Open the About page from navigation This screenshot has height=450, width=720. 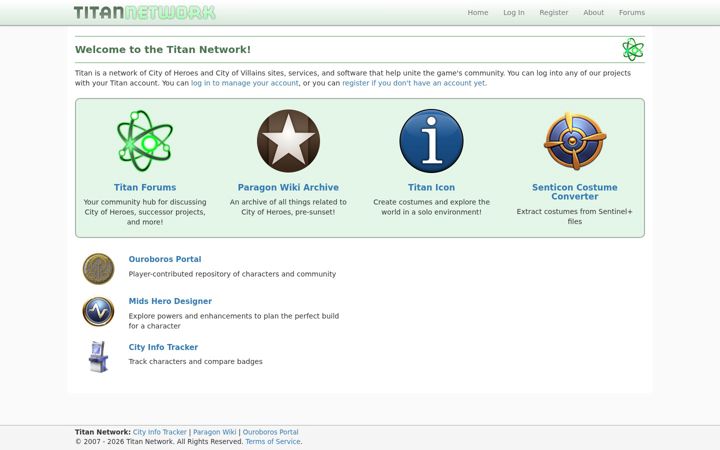[593, 12]
